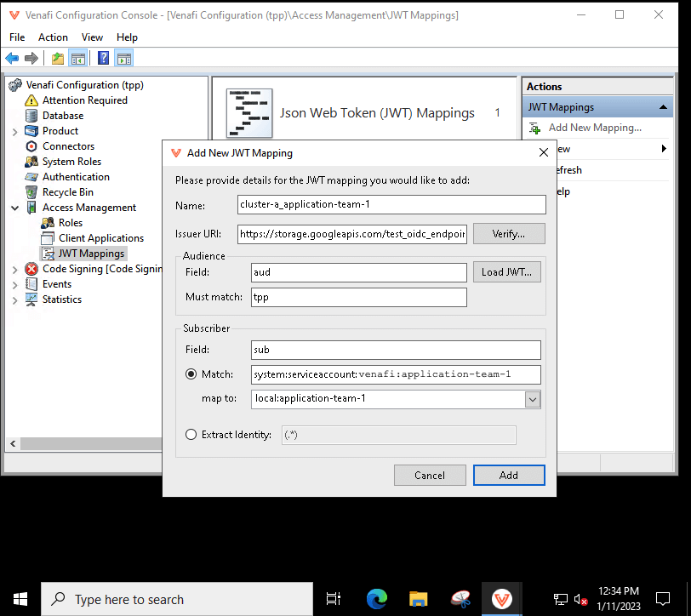Click the Statistics node icon

pyautogui.click(x=31, y=299)
